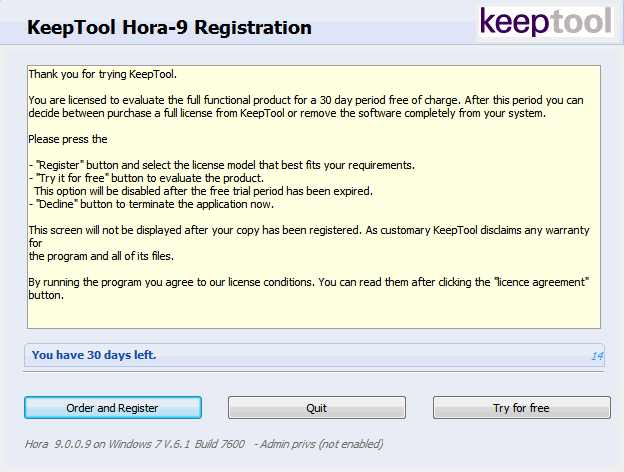Image resolution: width=624 pixels, height=472 pixels.
Task: Click the "Thank you for trying KeepTool." line
Action: click(102, 74)
